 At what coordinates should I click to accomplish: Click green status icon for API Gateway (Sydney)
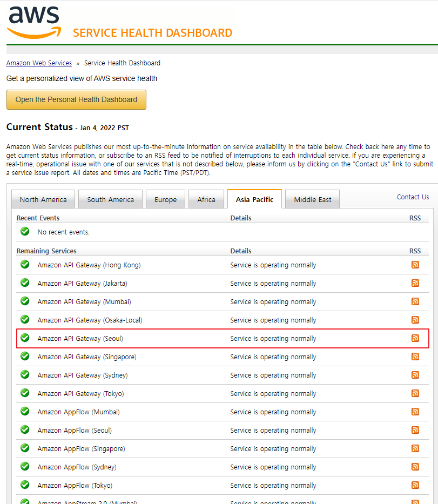point(25,374)
